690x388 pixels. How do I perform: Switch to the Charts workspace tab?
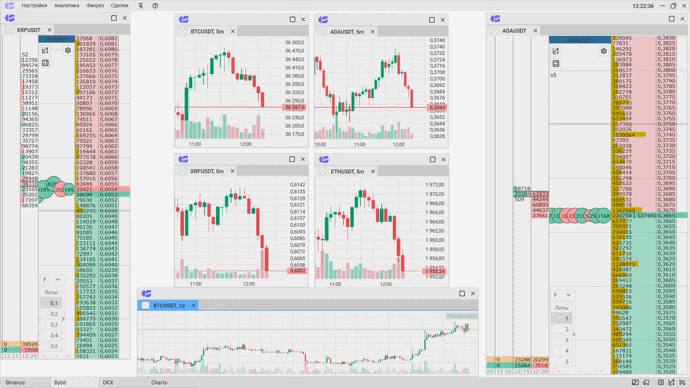tap(159, 383)
